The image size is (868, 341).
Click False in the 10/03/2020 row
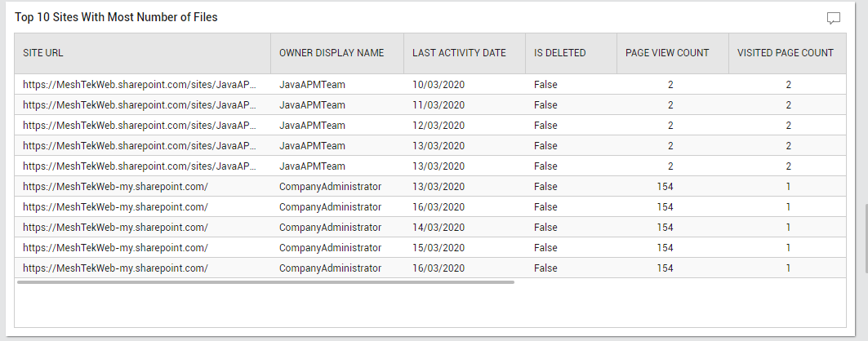[545, 85]
